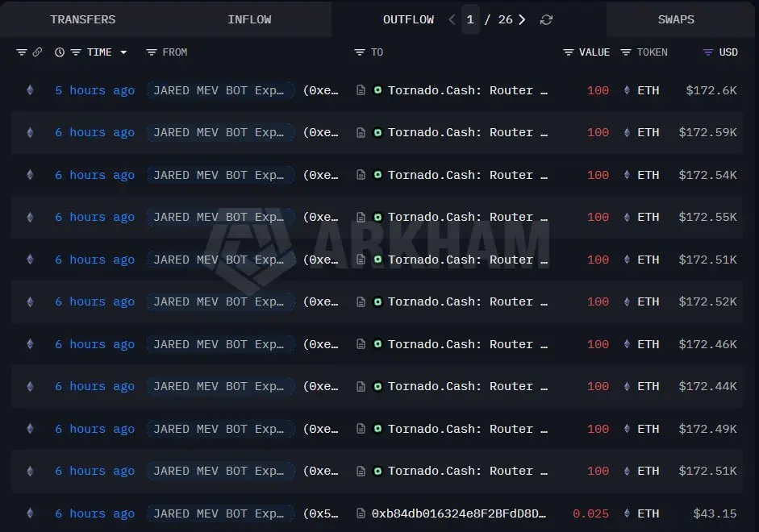Click JARED MEV BOT label in $172.6K row

[x=220, y=90]
